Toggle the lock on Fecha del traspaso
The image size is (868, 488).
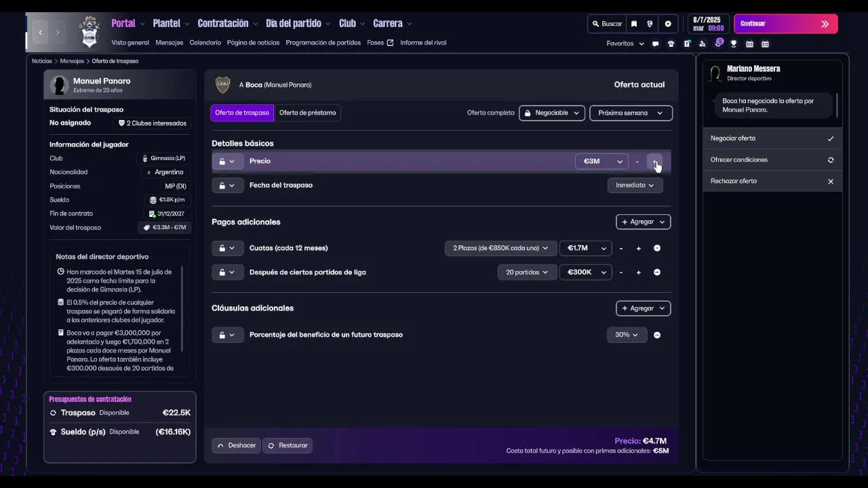click(x=227, y=185)
